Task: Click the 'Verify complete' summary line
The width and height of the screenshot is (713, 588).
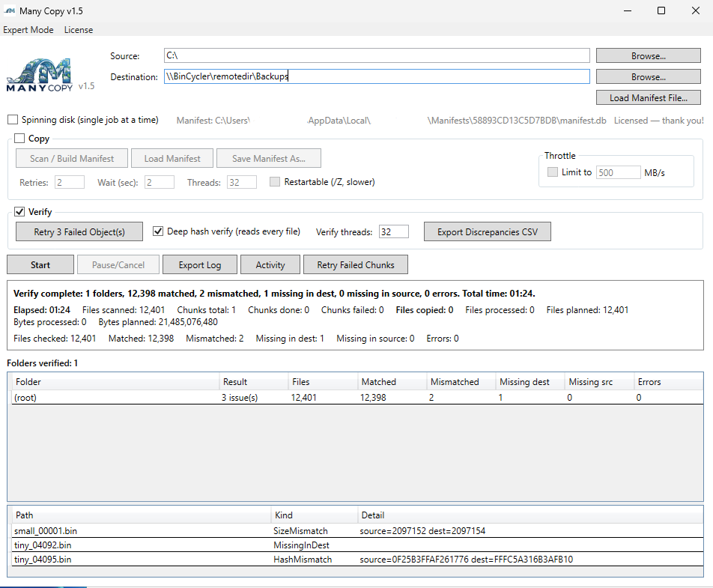Action: 274,294
